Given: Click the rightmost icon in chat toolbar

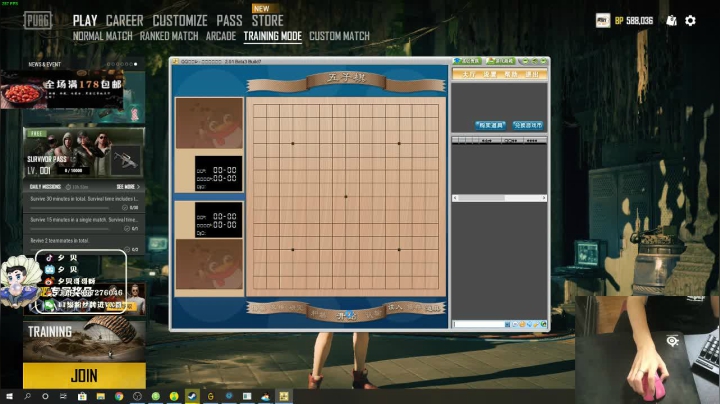Looking at the screenshot, I should point(544,324).
